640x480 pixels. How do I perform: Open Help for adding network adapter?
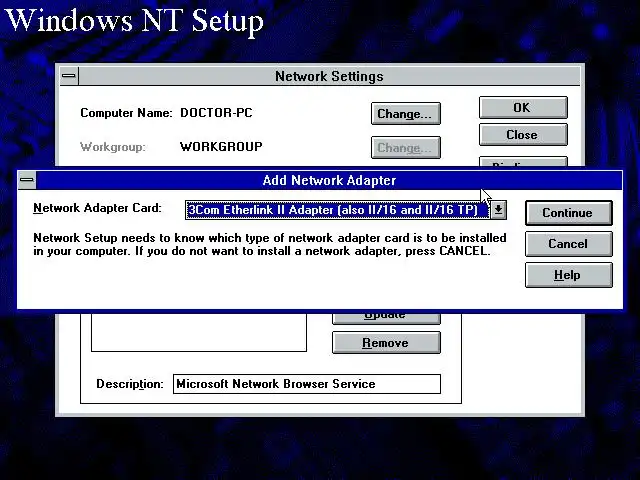pyautogui.click(x=569, y=275)
